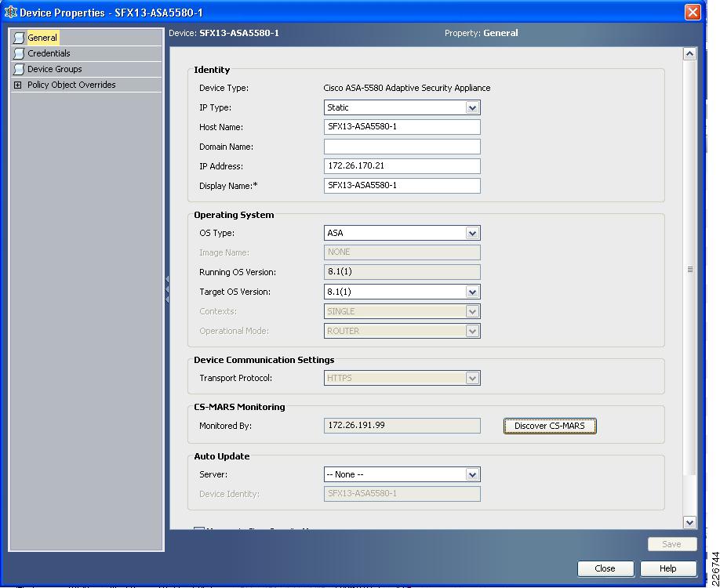Click the 'Device: SFX13-ASA5580-1' header text

click(x=224, y=33)
